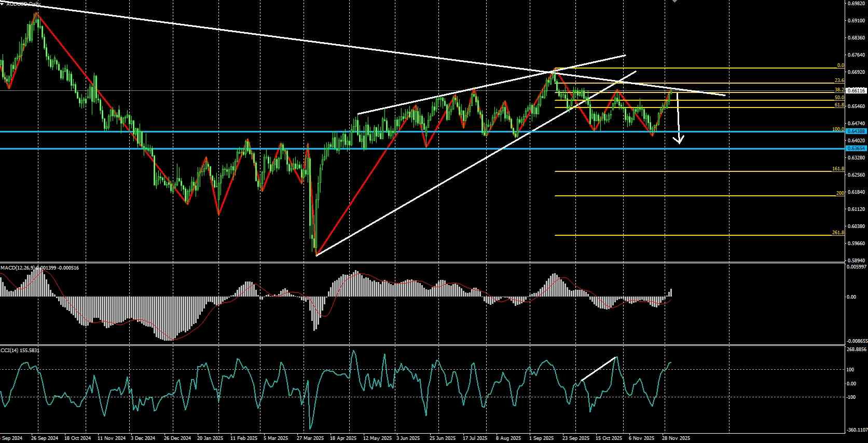Viewport: 868px width, 443px height.
Task: Select the lower blue horizontal line at 0.63654
Action: (x=423, y=149)
